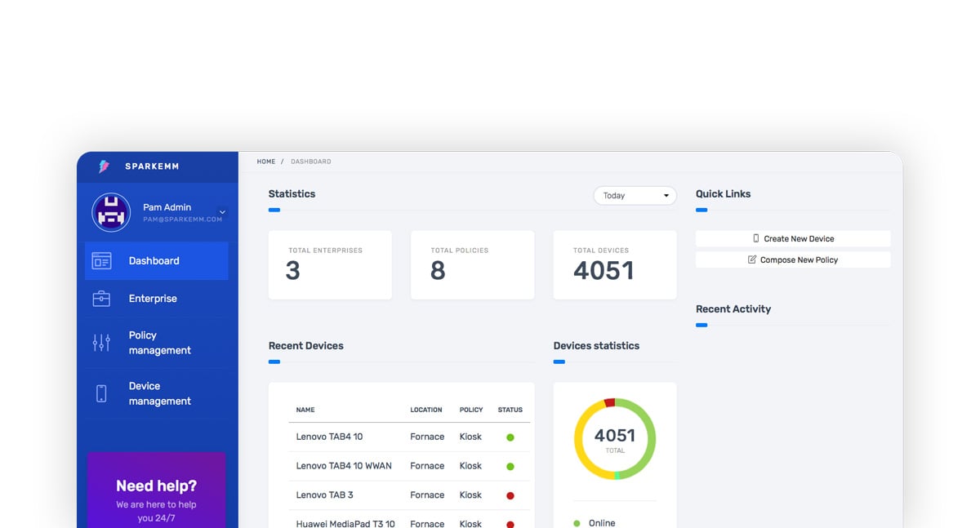Go to the Home breadcrumb link
Screen dimensions: 980x528
coord(266,162)
